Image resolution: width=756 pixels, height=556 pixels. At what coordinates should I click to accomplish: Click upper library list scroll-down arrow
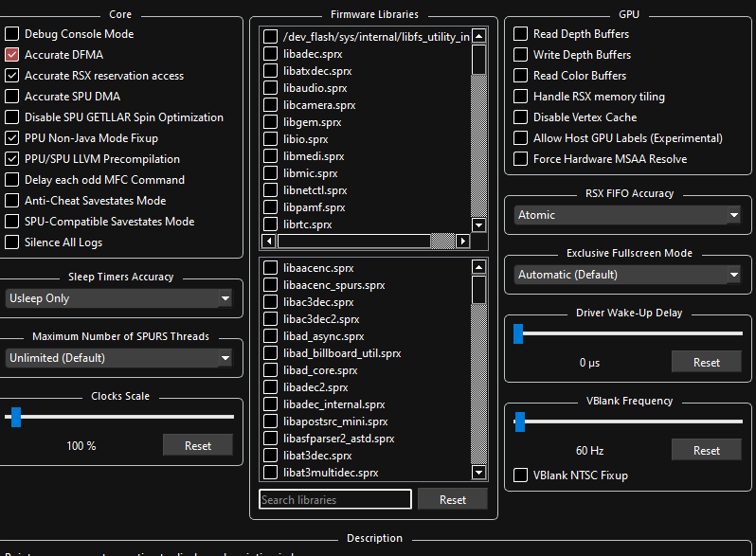[x=478, y=224]
